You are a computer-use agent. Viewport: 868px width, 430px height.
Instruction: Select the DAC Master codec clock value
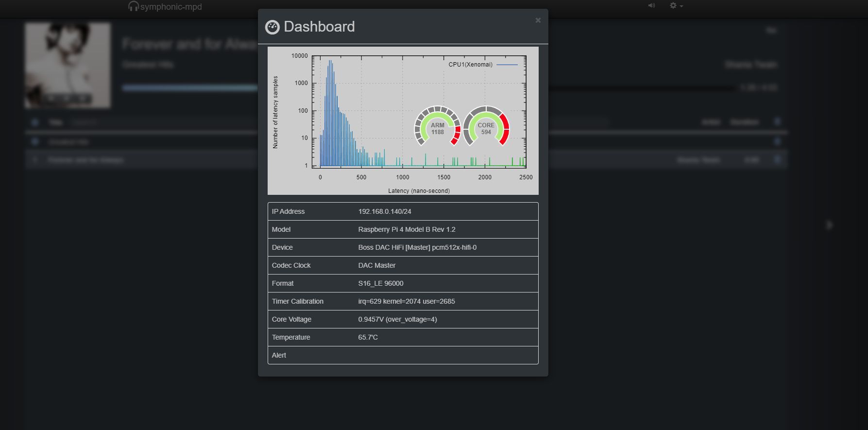377,265
